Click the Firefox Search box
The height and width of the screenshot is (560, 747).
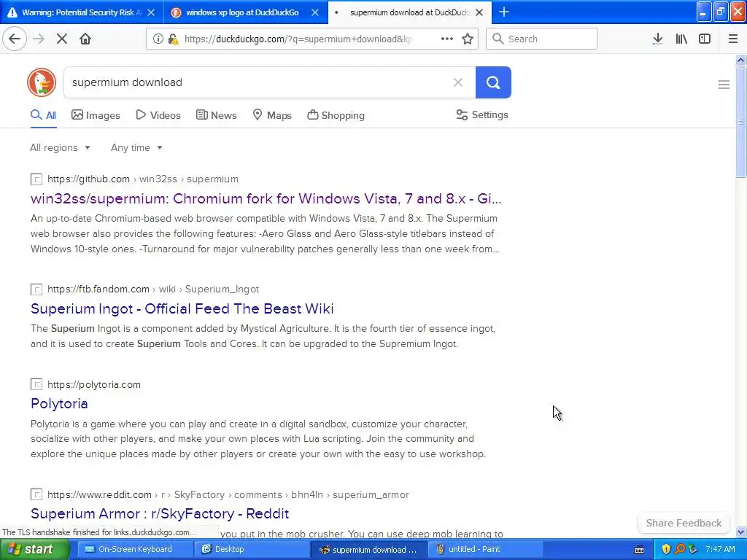(x=541, y=39)
